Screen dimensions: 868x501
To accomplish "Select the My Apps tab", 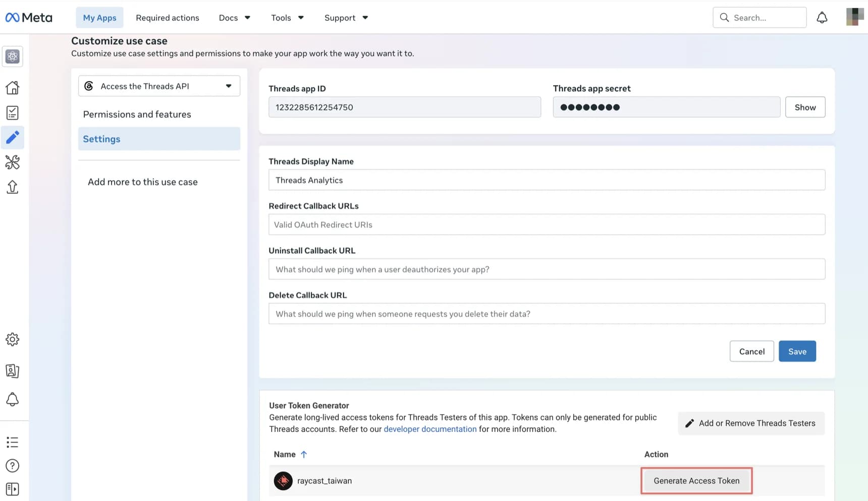I will pos(100,18).
